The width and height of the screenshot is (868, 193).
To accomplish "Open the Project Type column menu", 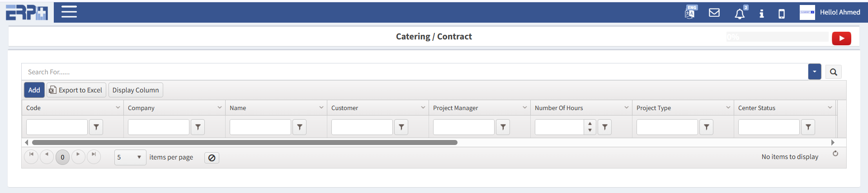I will 728,108.
